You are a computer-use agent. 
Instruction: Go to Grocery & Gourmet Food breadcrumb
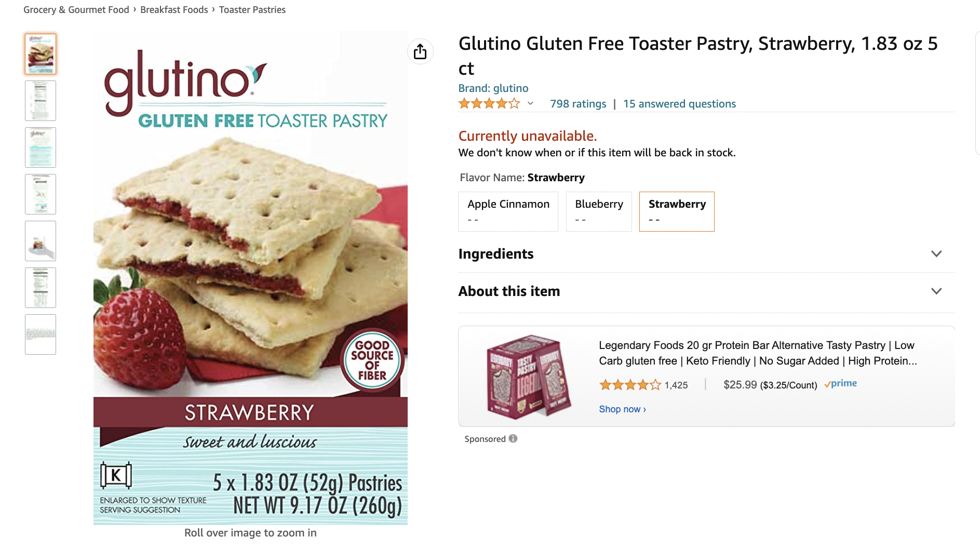[76, 10]
